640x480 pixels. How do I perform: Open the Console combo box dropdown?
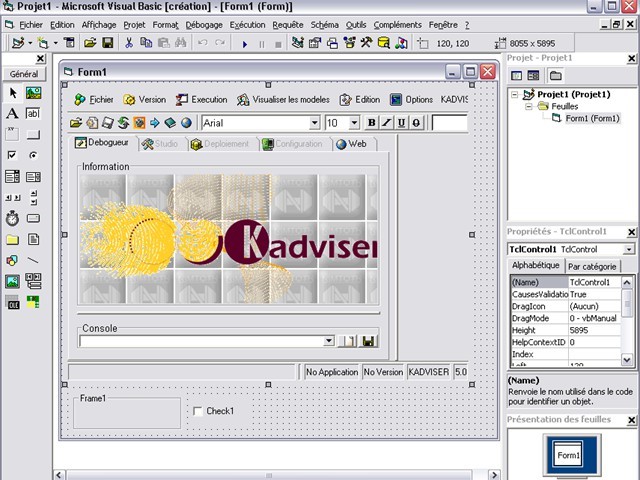coord(329,341)
